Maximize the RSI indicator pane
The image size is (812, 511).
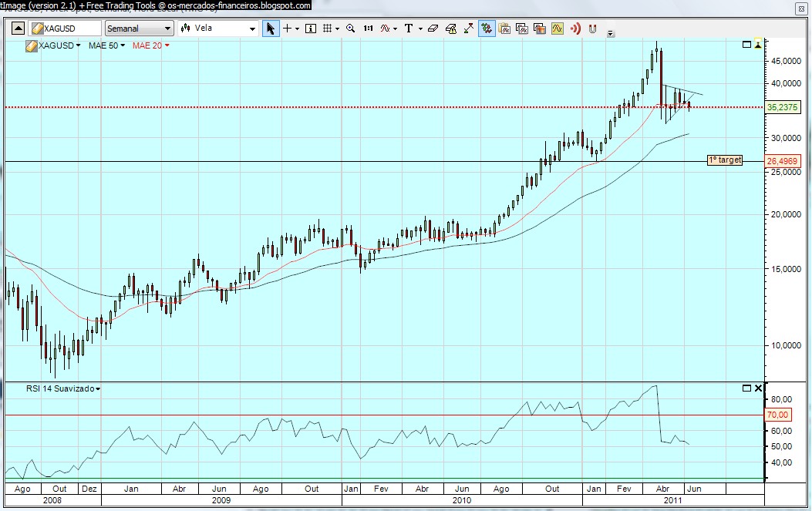click(x=746, y=388)
